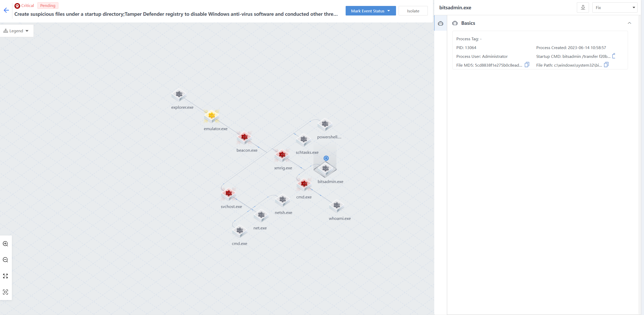The width and height of the screenshot is (644, 315).
Task: Select the beacon.exe process node
Action: click(244, 137)
